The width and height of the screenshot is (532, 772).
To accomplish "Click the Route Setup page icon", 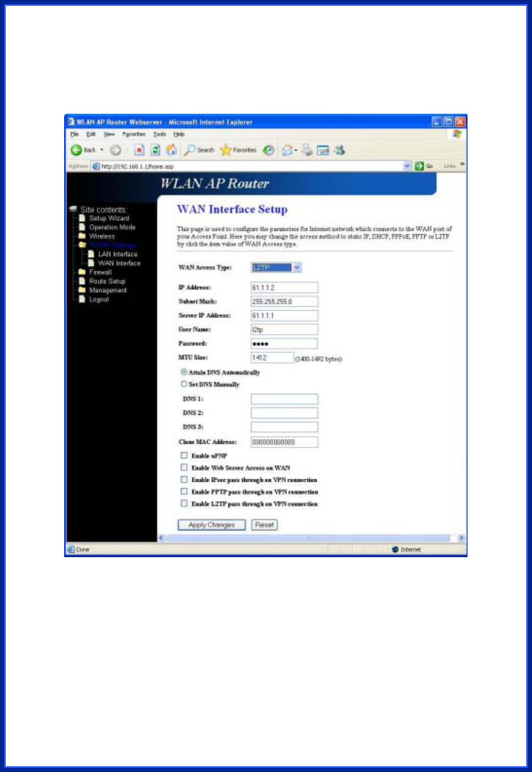I will tap(82, 281).
